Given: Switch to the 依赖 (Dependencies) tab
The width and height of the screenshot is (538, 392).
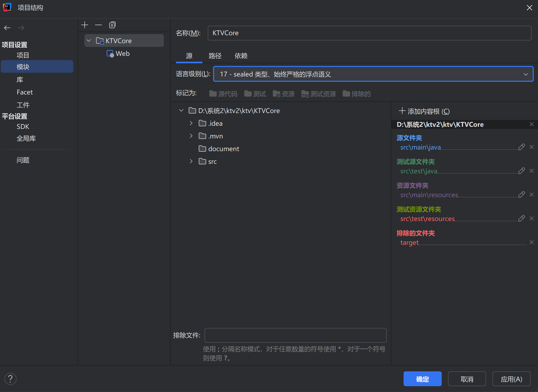Looking at the screenshot, I should pyautogui.click(x=241, y=56).
